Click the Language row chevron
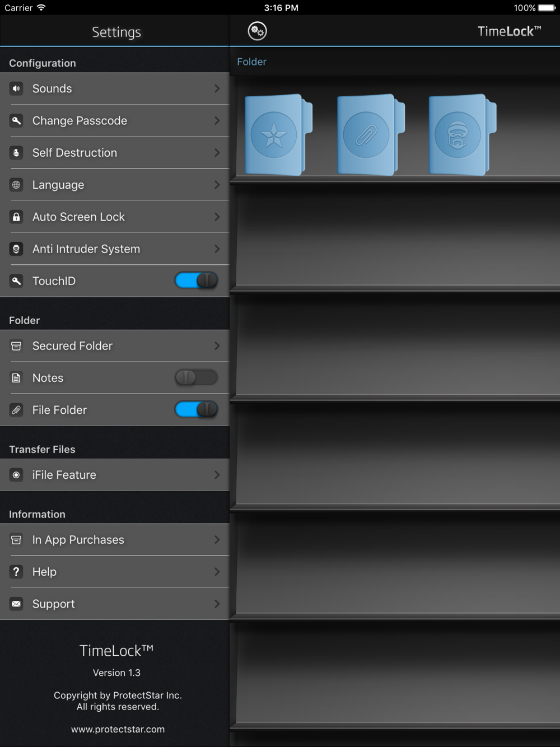The width and height of the screenshot is (560, 747). click(x=217, y=185)
